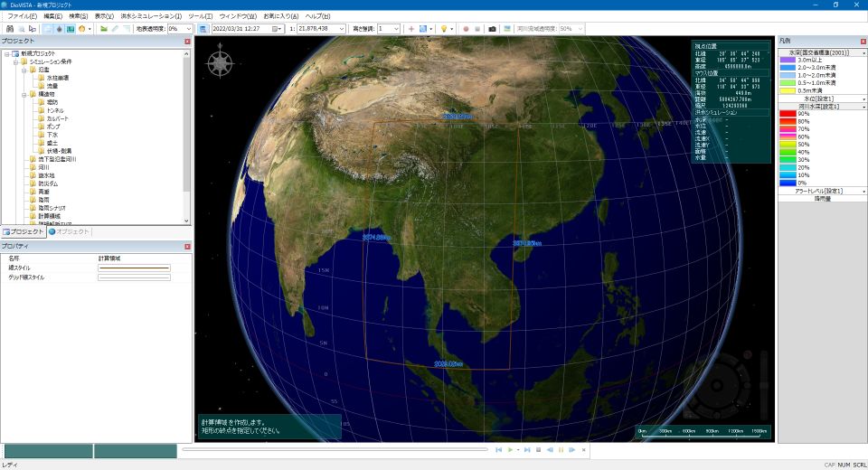Click the red record circle icon
Viewport: 868px width, 470px height.
click(x=466, y=29)
